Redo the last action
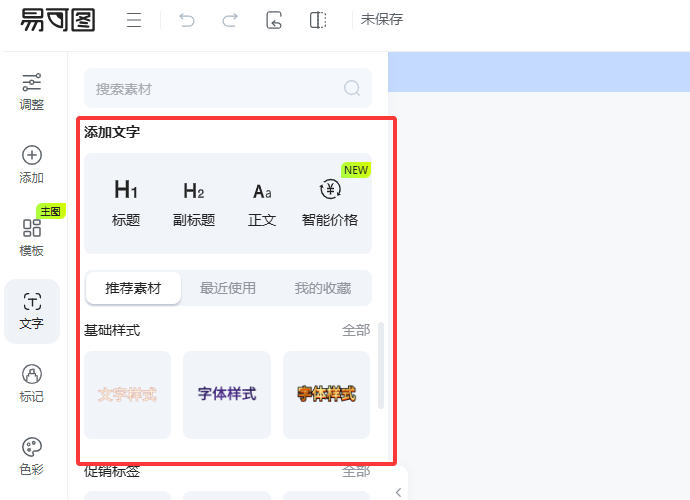The image size is (690, 500). [x=230, y=20]
